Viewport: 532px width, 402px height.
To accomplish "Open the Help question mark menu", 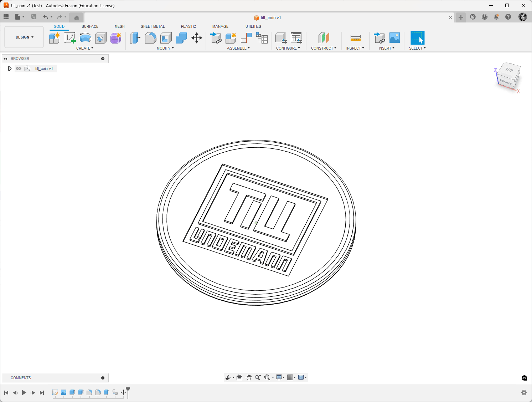I will pos(508,17).
